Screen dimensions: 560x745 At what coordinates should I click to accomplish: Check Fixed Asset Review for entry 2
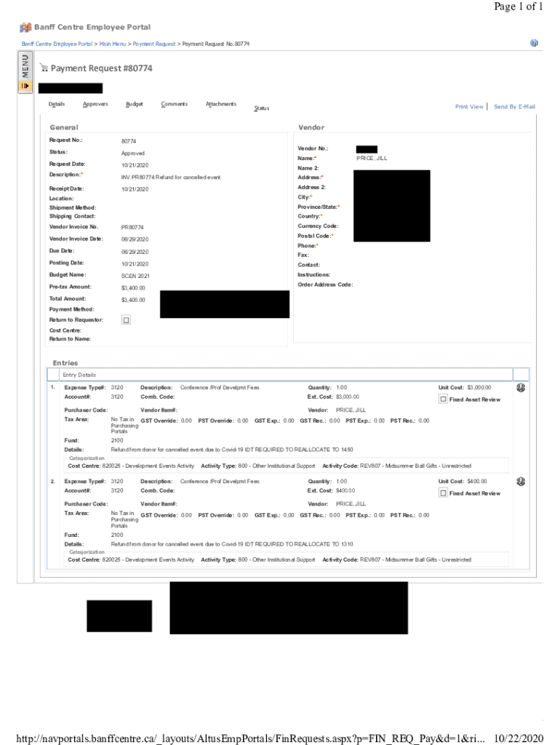pyautogui.click(x=443, y=493)
